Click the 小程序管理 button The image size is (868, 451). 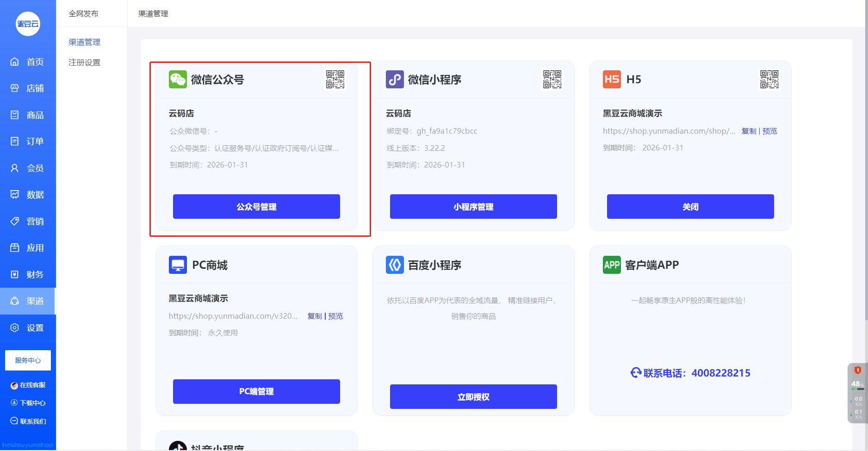click(x=473, y=207)
